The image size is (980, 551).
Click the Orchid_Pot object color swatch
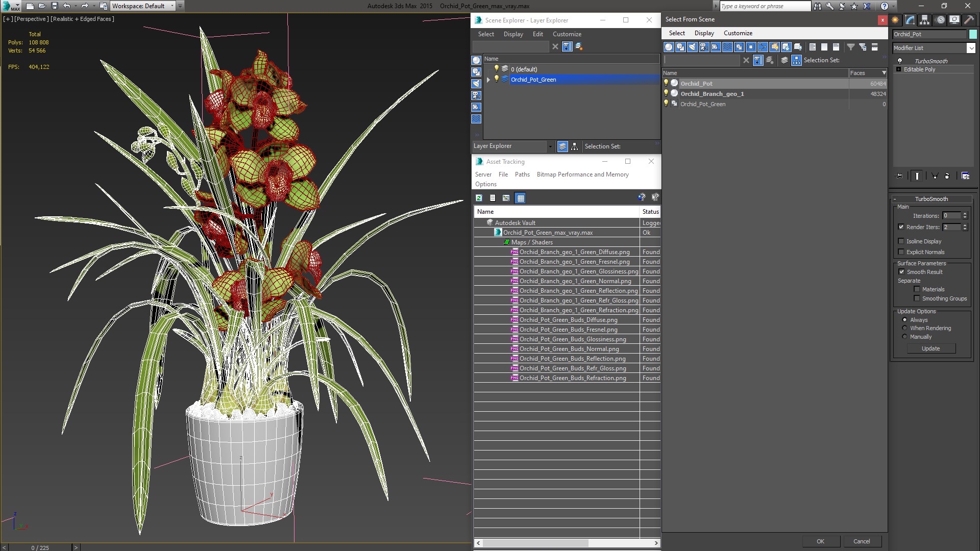point(973,34)
